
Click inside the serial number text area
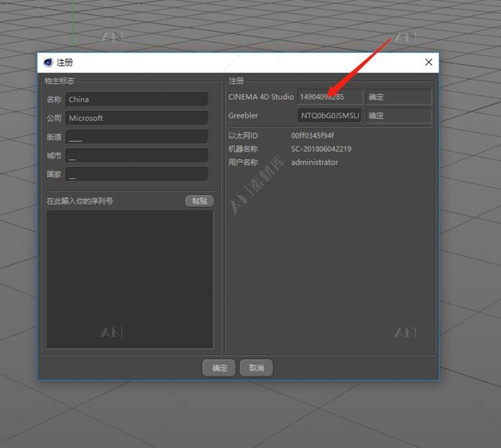coord(130,279)
